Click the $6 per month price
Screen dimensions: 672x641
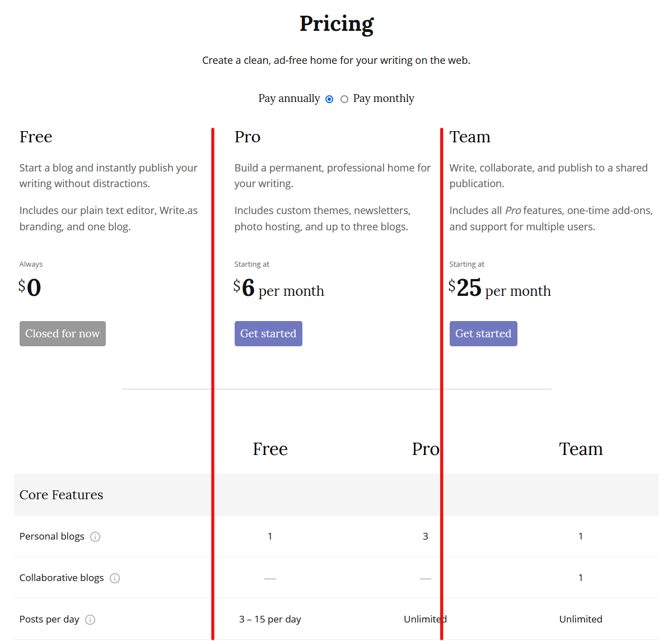279,289
